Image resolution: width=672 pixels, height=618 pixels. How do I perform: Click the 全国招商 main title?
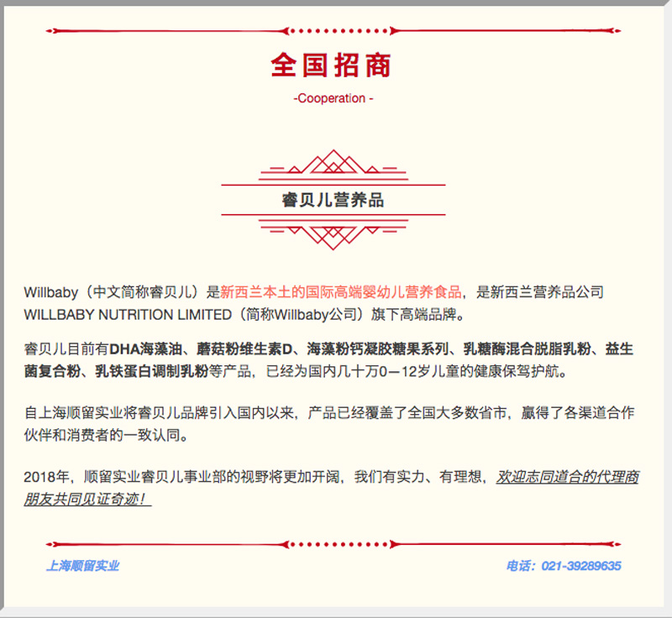332,65
